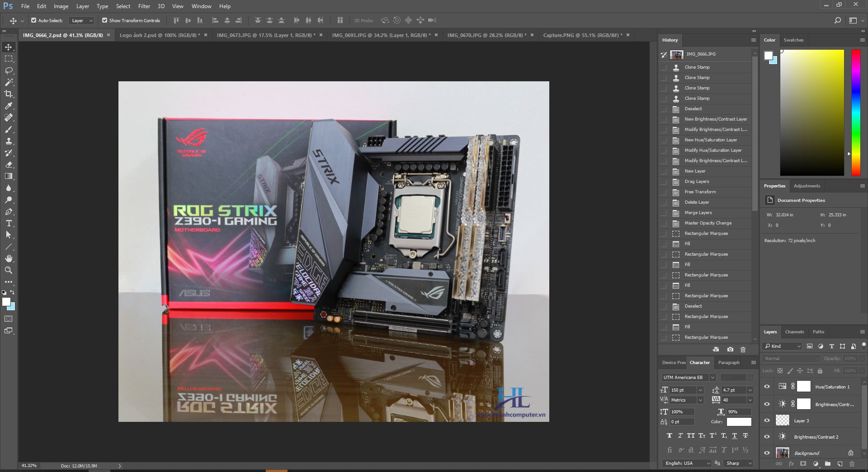Open language English: USA dropdown
Screen dimensions: 868x472
(687, 463)
